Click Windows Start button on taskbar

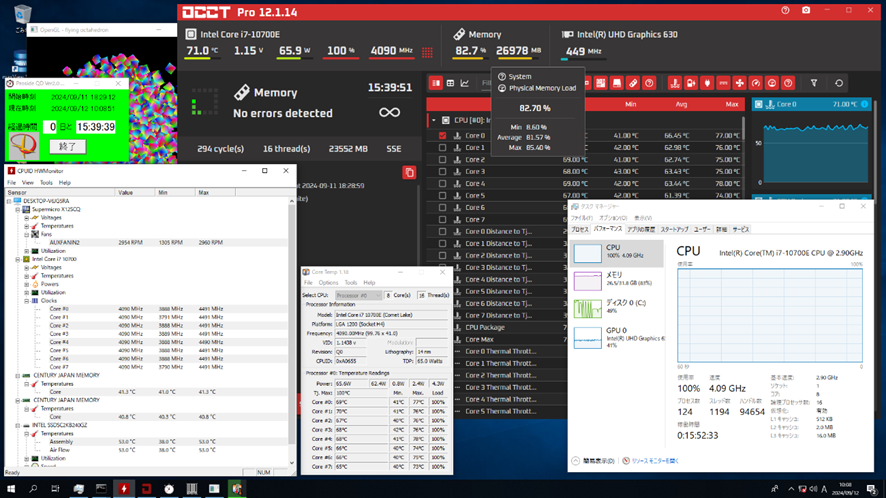(x=11, y=488)
